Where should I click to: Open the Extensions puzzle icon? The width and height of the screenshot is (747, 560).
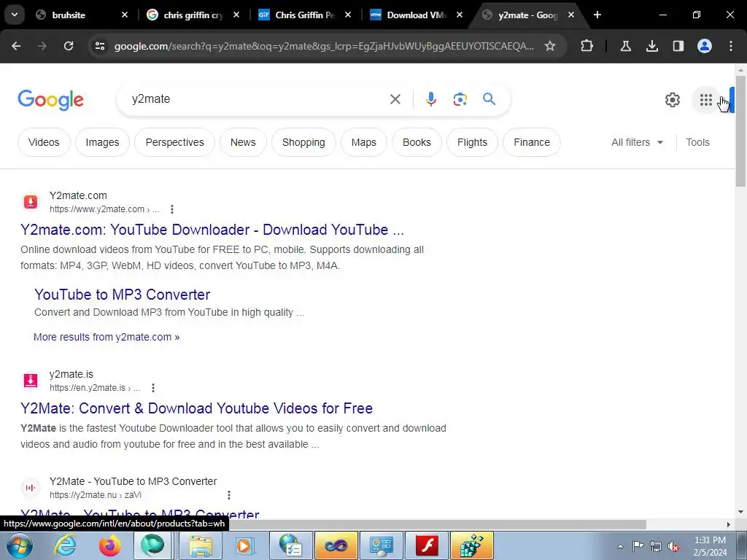pos(587,46)
